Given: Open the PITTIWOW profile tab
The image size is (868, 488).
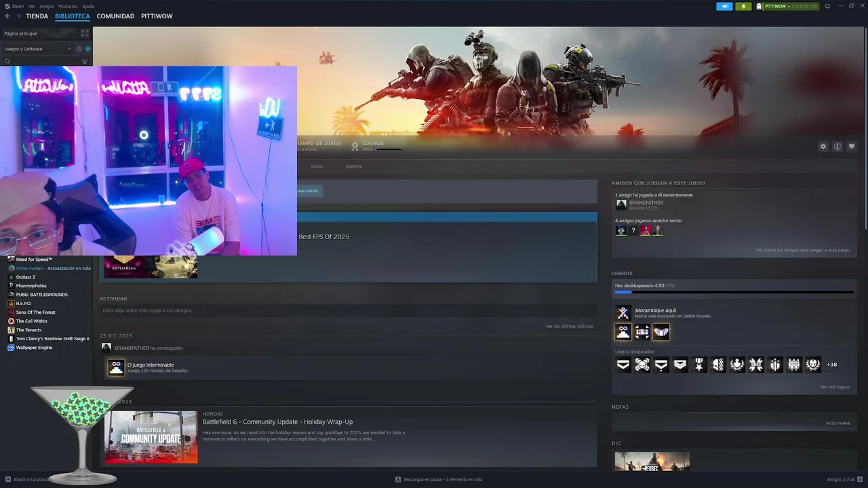Looking at the screenshot, I should 157,16.
